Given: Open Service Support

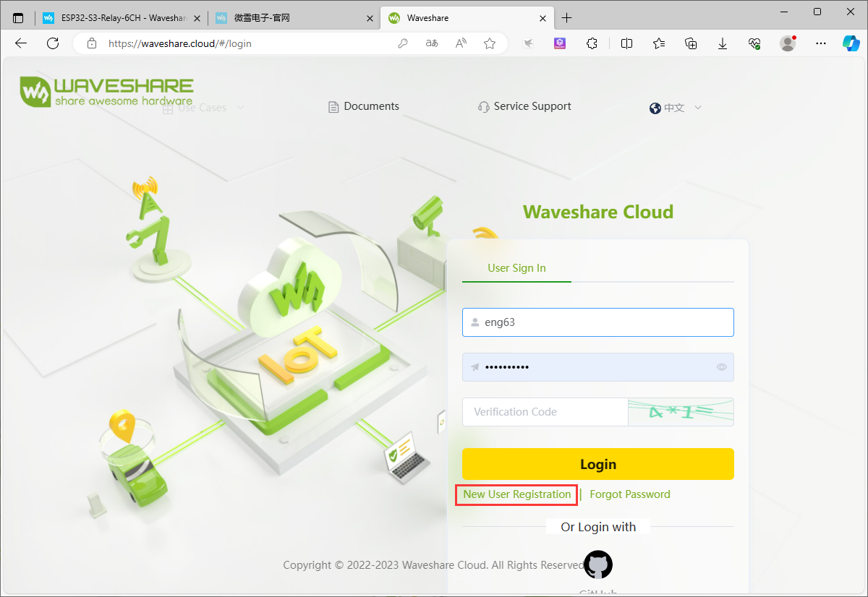Looking at the screenshot, I should point(524,106).
